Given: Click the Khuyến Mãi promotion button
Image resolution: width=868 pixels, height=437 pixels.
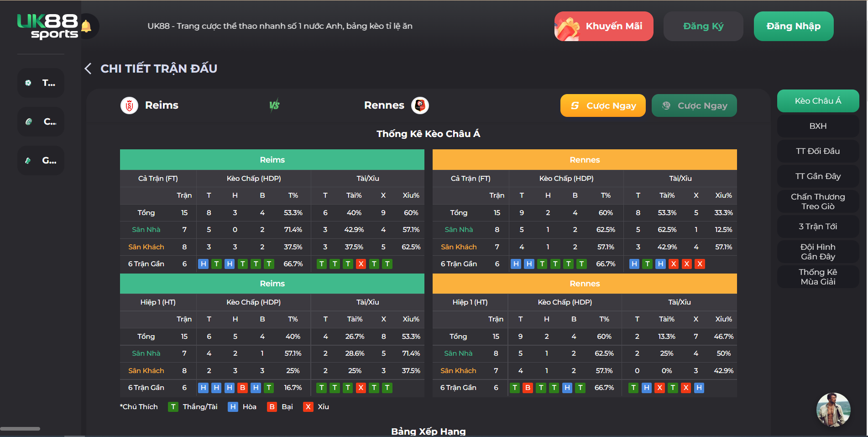Looking at the screenshot, I should click(604, 26).
